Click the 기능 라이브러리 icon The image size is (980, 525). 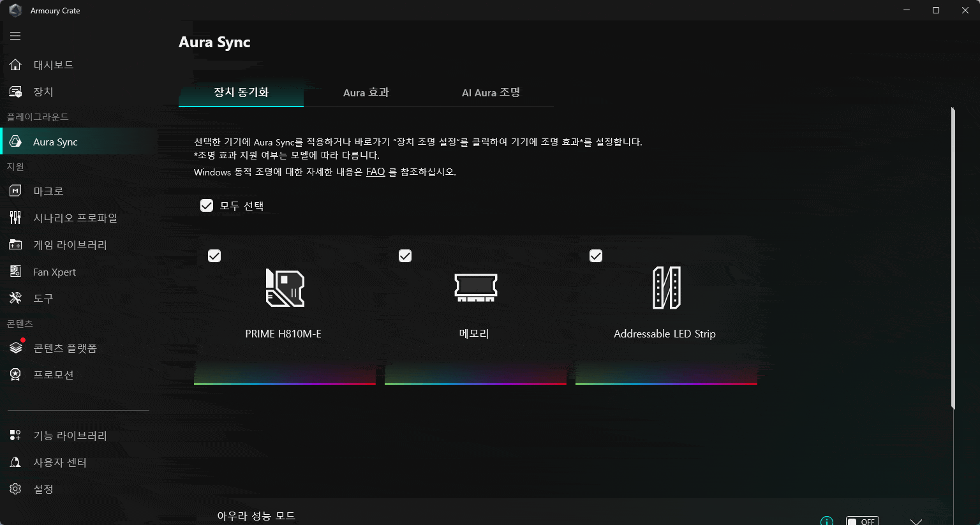click(x=15, y=436)
